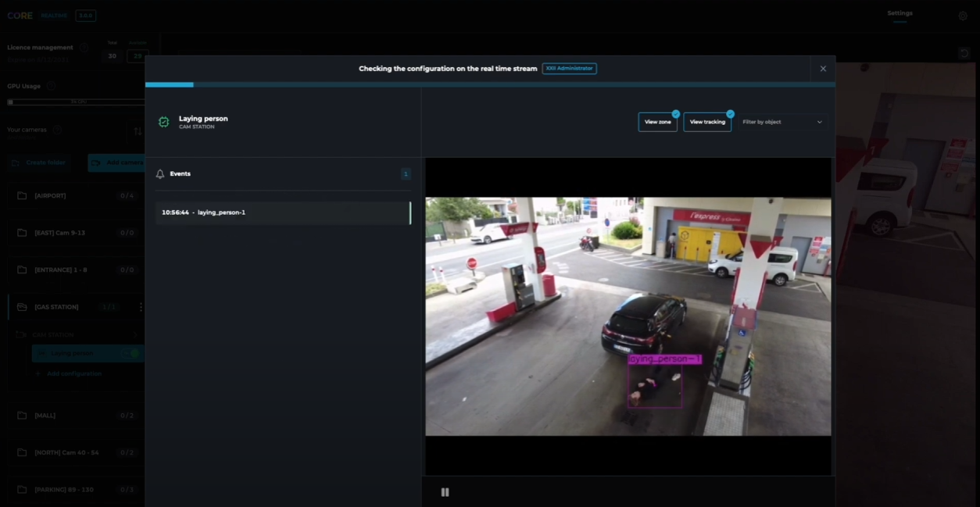Expand the [NORTH] Cam 40 - 54 folder
Viewport: 980px width, 507px height.
coord(76,453)
